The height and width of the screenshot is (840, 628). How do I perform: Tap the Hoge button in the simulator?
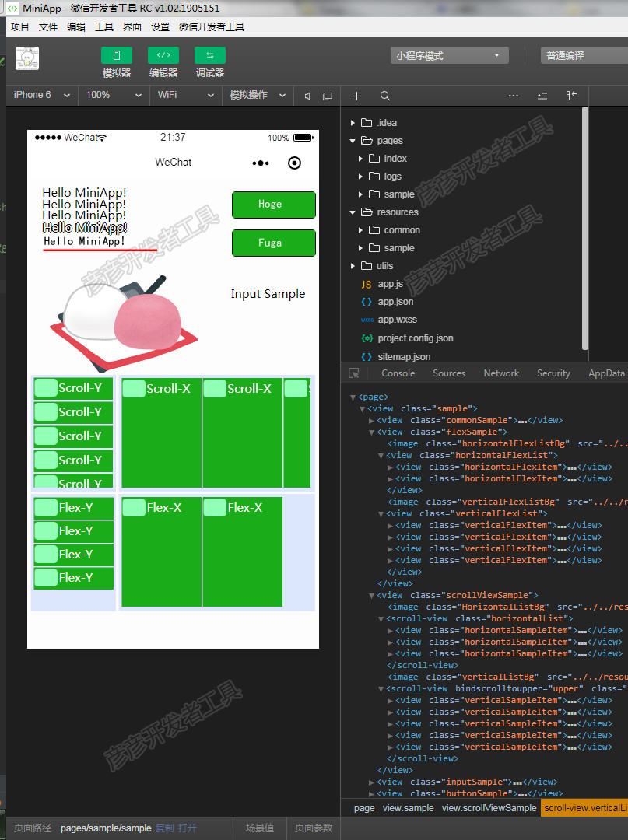(x=273, y=205)
